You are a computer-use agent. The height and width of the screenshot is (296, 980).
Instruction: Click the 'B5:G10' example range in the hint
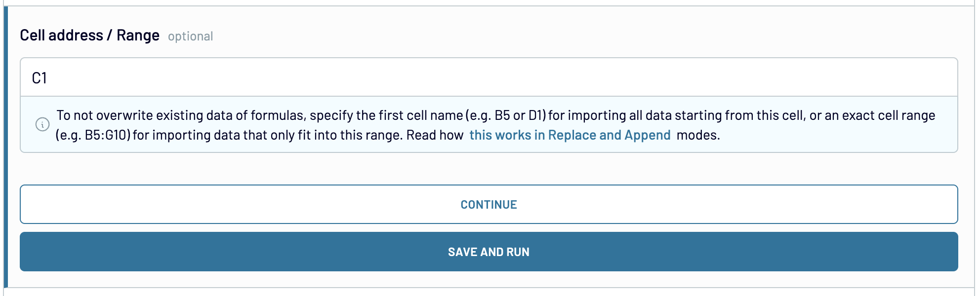point(106,135)
